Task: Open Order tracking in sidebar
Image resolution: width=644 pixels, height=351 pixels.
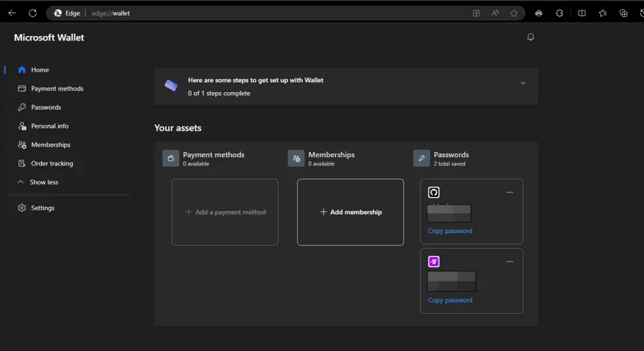Action: pos(52,164)
